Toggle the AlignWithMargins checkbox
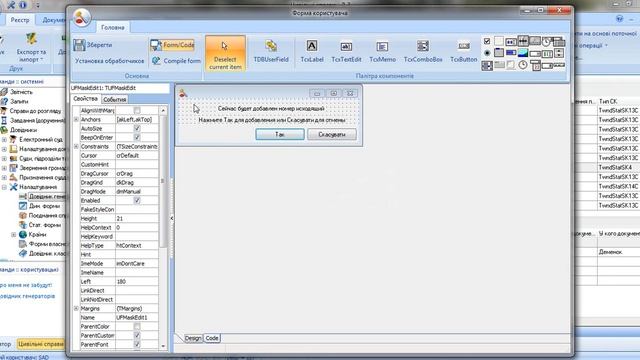This screenshot has width=640, height=360. point(137,111)
